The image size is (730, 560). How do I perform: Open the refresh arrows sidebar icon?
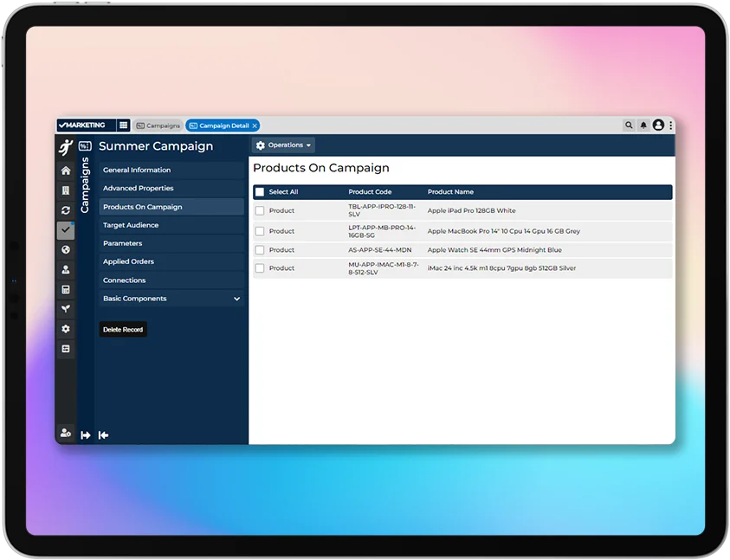tap(66, 210)
